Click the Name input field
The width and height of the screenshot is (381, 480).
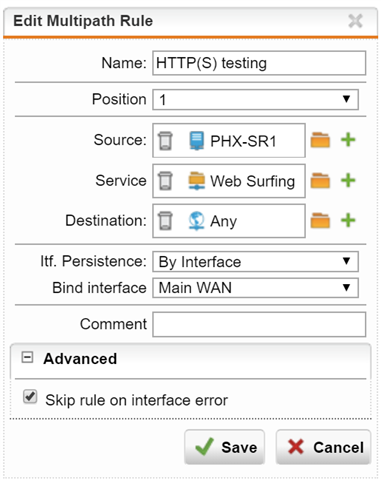[x=259, y=63]
